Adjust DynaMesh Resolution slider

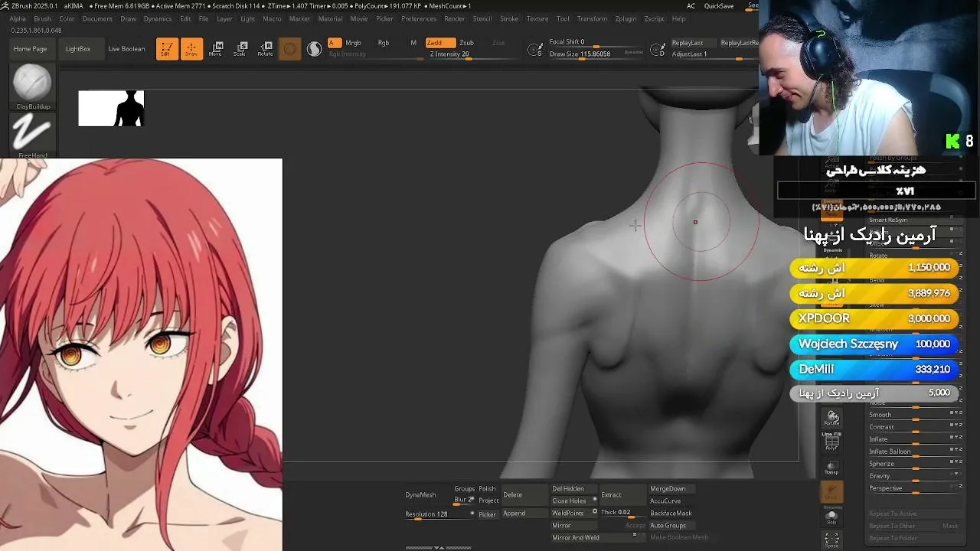coord(438,514)
